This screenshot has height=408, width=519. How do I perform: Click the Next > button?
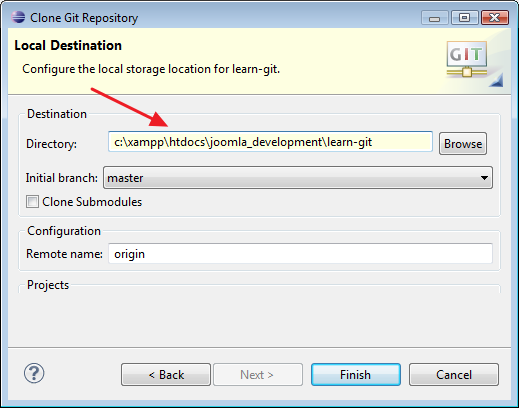(258, 375)
